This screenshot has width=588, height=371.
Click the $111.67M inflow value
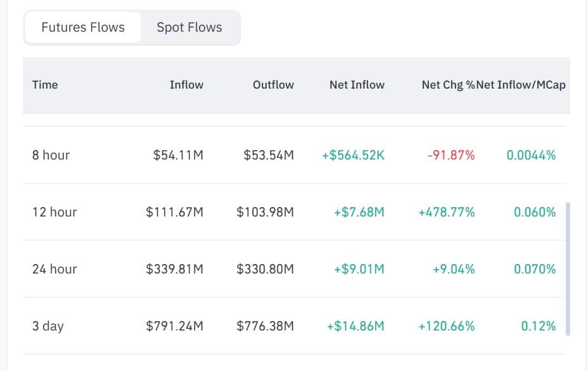[175, 212]
